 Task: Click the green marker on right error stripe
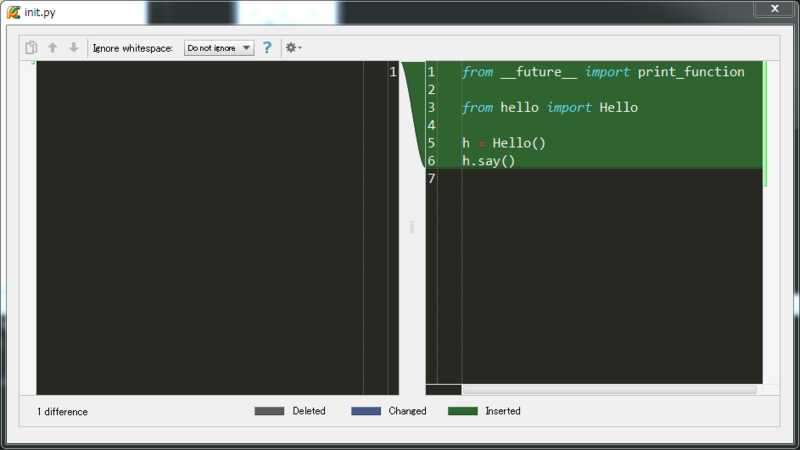click(x=765, y=123)
